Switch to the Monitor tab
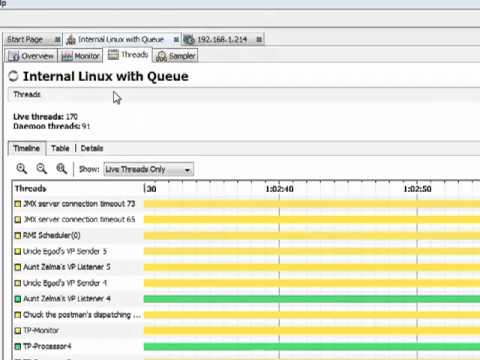Image resolution: width=480 pixels, height=360 pixels. pos(80,56)
